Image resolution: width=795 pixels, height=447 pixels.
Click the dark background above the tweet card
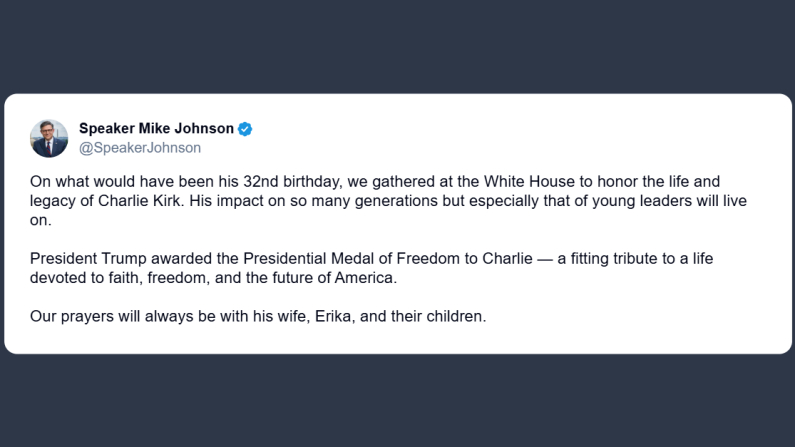click(x=397, y=45)
